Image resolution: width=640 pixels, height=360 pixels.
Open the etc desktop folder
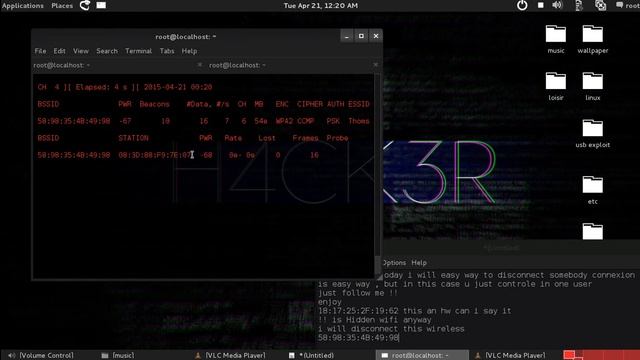tap(593, 190)
